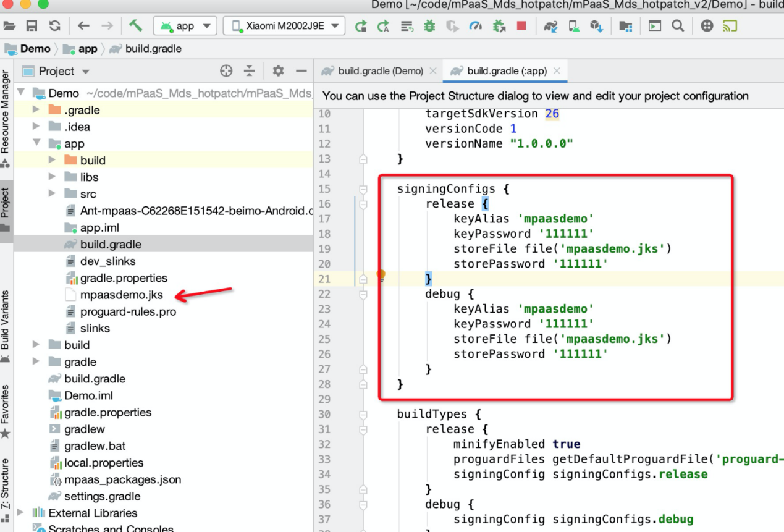Expand the libs folder
Viewport: 784px width, 532px height.
click(52, 177)
